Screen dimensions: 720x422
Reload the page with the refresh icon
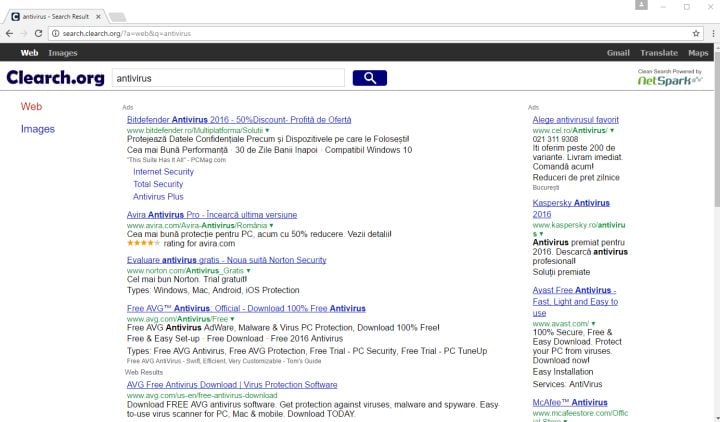39,34
